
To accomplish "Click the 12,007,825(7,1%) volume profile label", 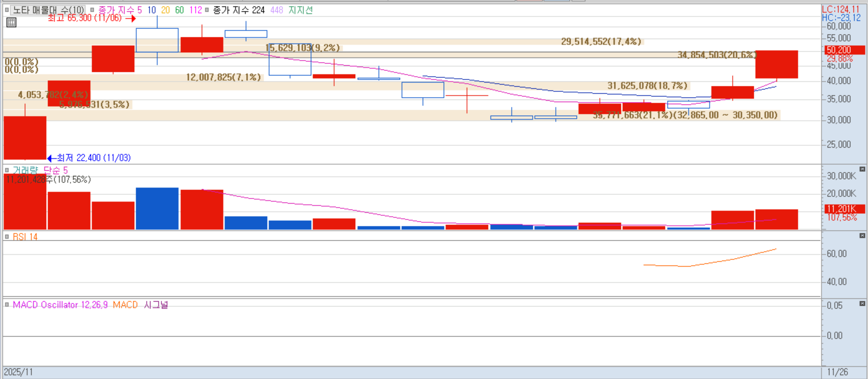I will tap(223, 77).
